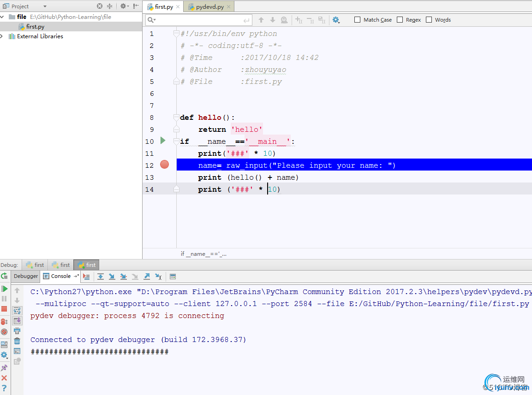Open evaluate expression dialog
This screenshot has width=532, height=395.
point(173,277)
